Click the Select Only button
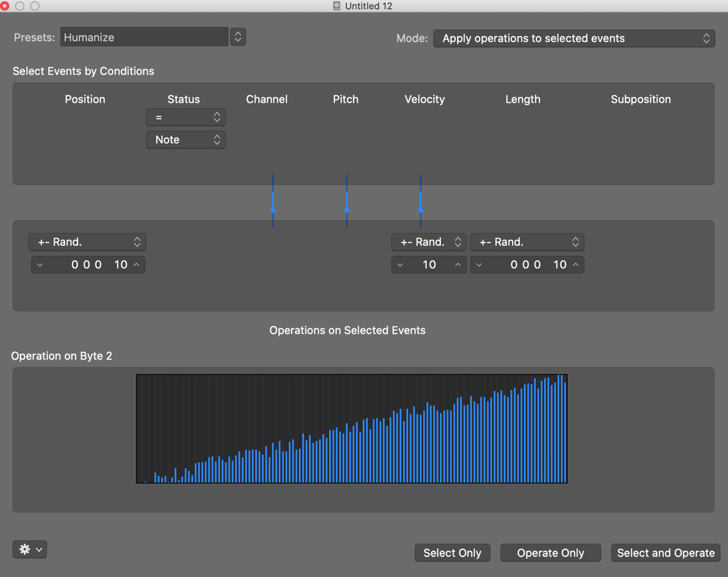The image size is (728, 577). pyautogui.click(x=453, y=553)
